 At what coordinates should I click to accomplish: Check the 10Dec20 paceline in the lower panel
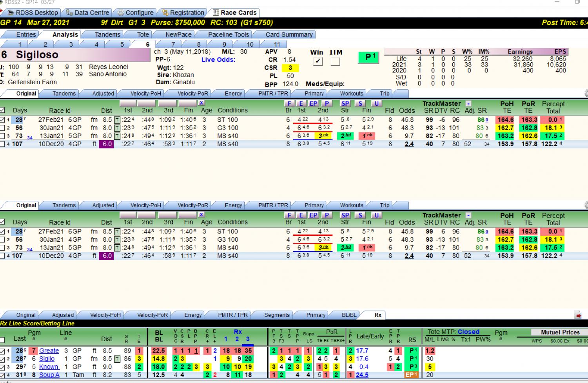(x=2, y=256)
